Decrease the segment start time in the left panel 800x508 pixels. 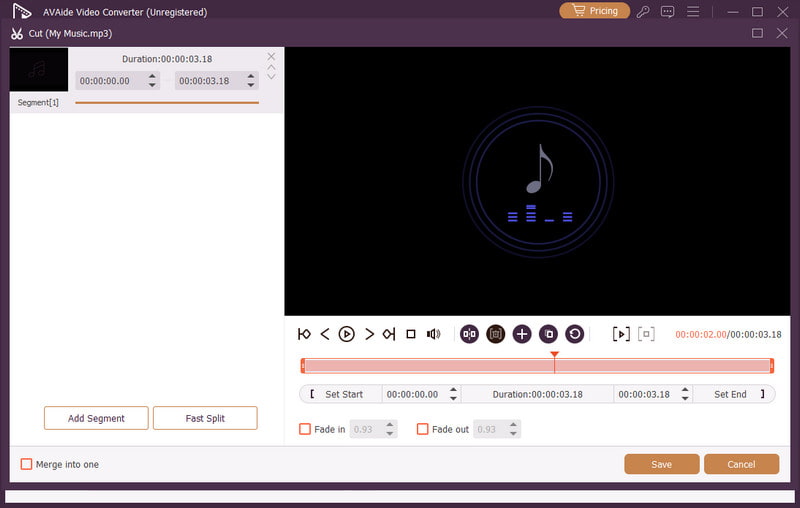(152, 85)
